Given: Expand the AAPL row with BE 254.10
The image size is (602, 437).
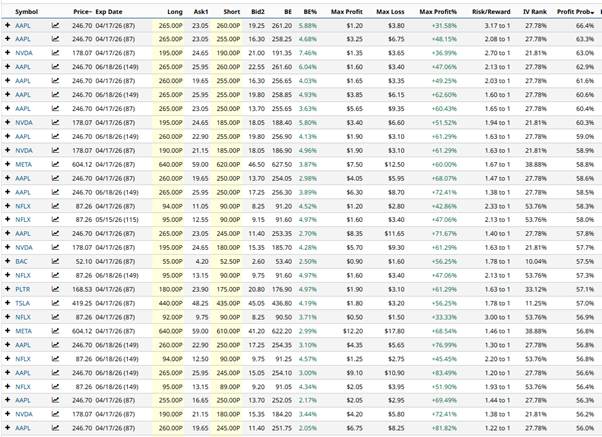Looking at the screenshot, I should [7, 373].
